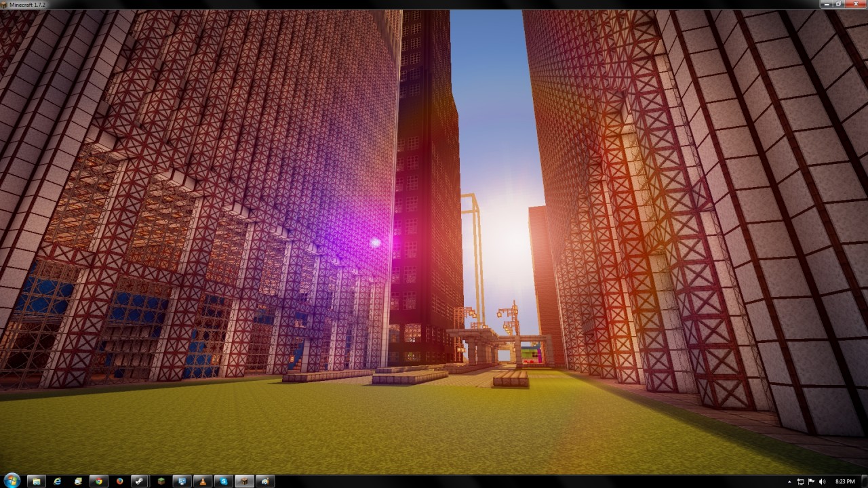The width and height of the screenshot is (868, 488).
Task: Expand the hidden system tray icons
Action: coord(789,481)
